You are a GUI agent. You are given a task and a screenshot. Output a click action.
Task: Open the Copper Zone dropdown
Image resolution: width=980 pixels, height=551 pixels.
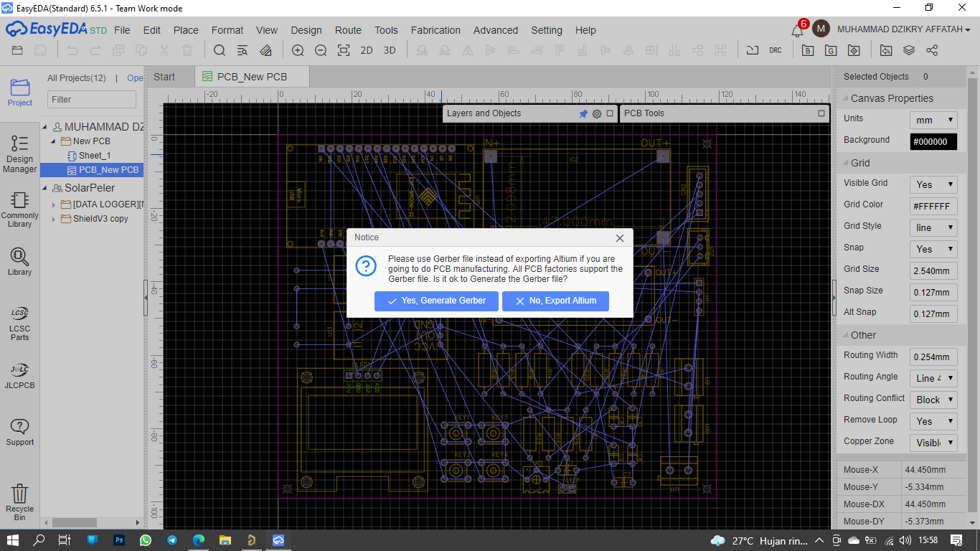point(933,443)
